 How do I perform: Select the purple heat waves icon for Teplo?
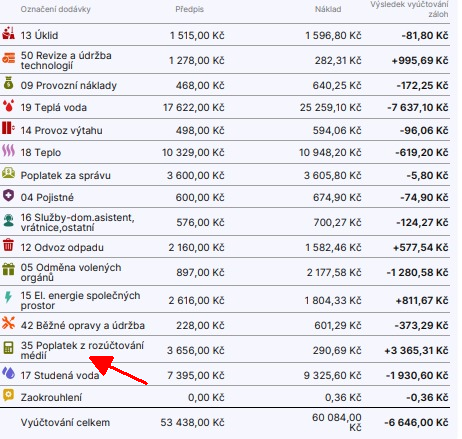coord(8,150)
